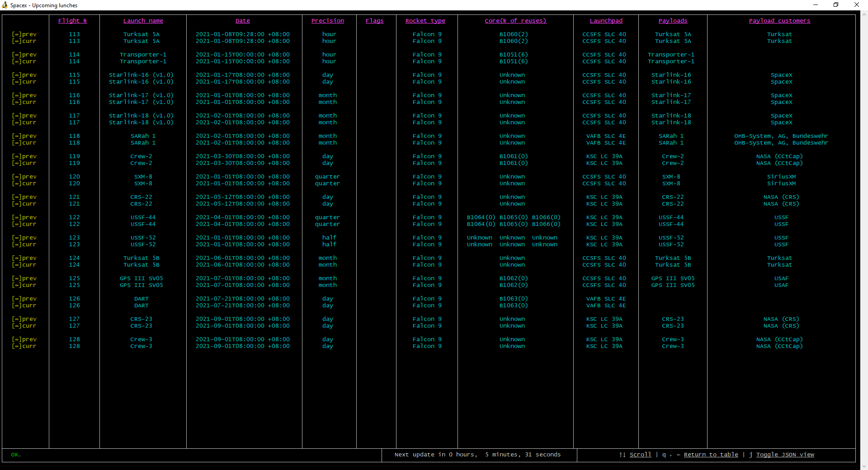Click the Launchpad column header
868x470 pixels.
pyautogui.click(x=606, y=21)
